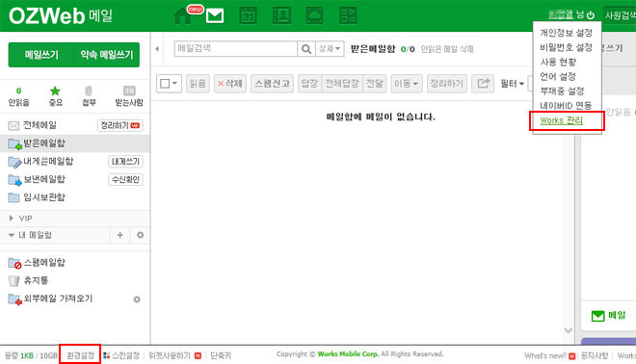Image resolution: width=636 pixels, height=364 pixels.
Task: Click the 읽음 toolbar button
Action: (198, 84)
